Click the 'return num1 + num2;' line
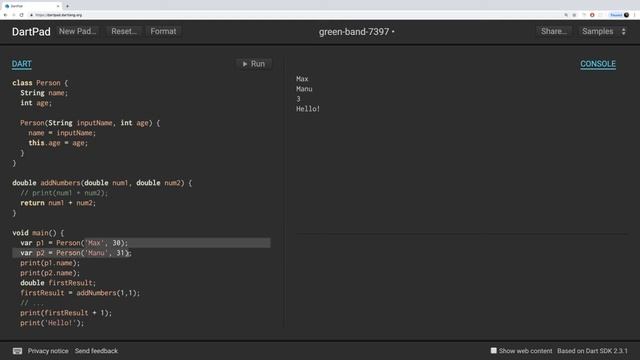 click(x=58, y=203)
